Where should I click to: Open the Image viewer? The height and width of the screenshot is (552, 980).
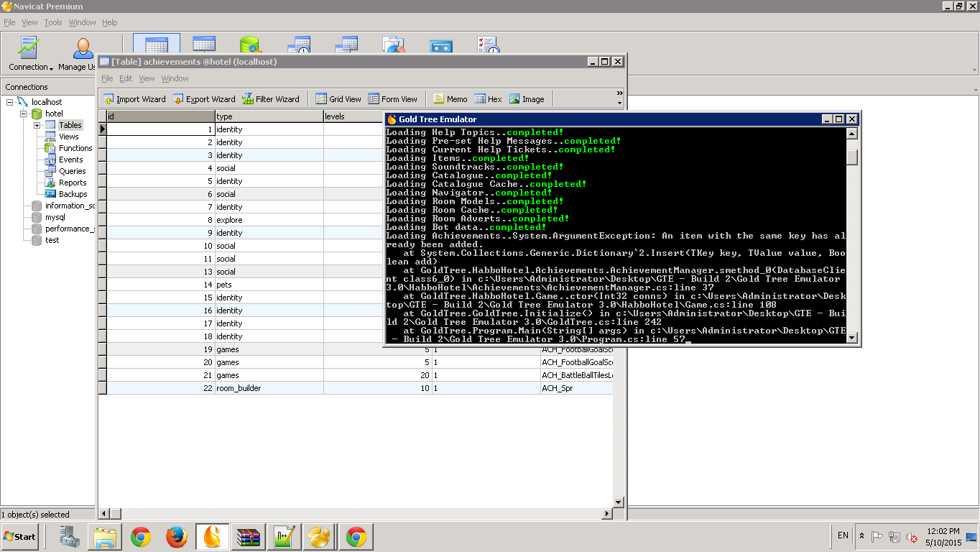click(527, 99)
